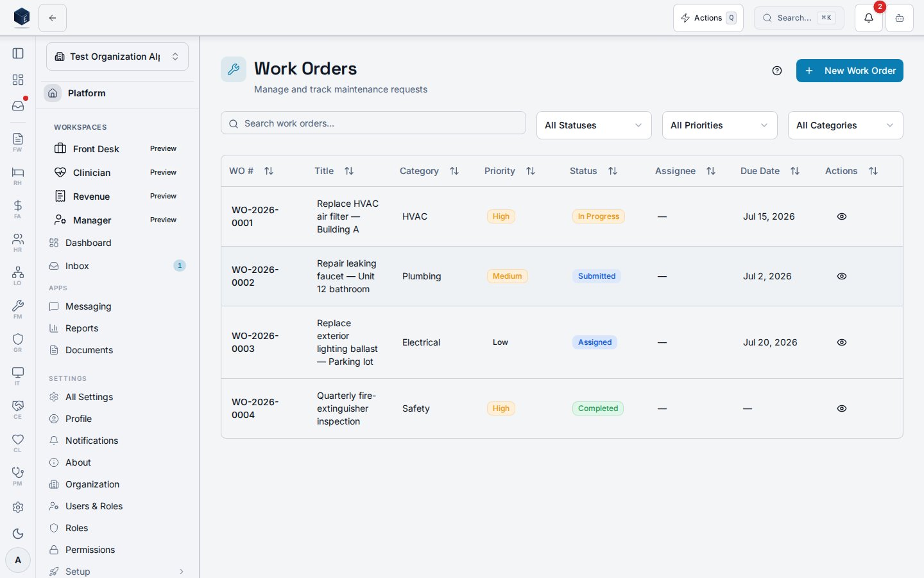Open the CL heart module icon
Screen dimensions: 924x578
tap(18, 442)
